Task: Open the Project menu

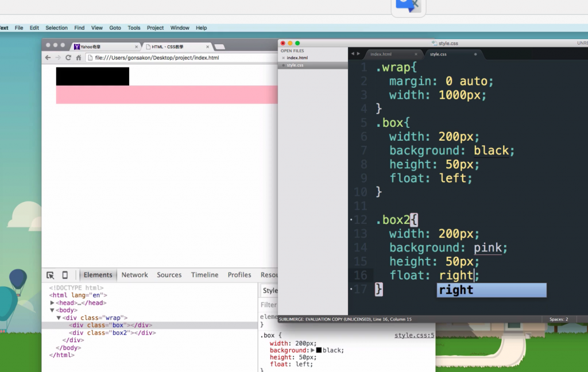Action: [155, 28]
